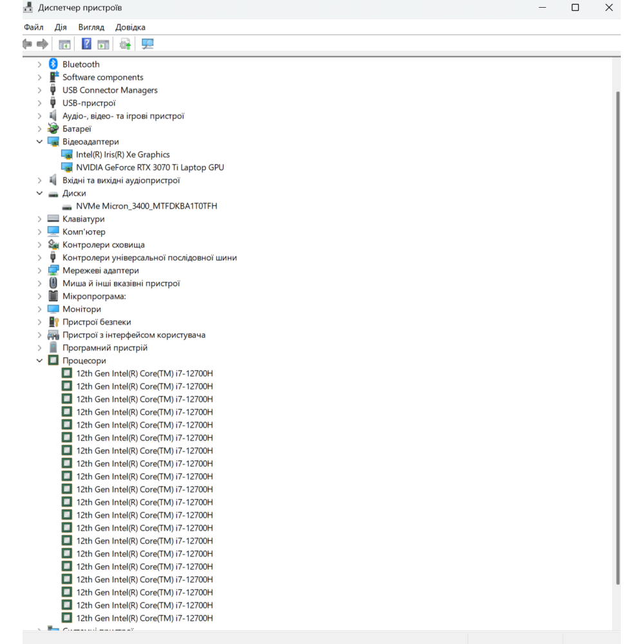The height and width of the screenshot is (644, 644).
Task: Click the Back arrow in toolbar
Action: pyautogui.click(x=27, y=44)
